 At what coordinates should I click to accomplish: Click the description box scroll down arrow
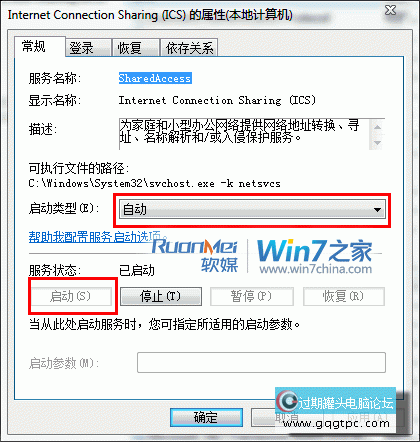[377, 142]
